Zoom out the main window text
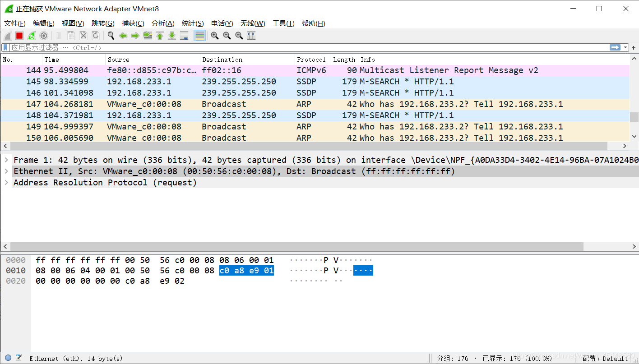This screenshot has width=639, height=364. (x=227, y=36)
